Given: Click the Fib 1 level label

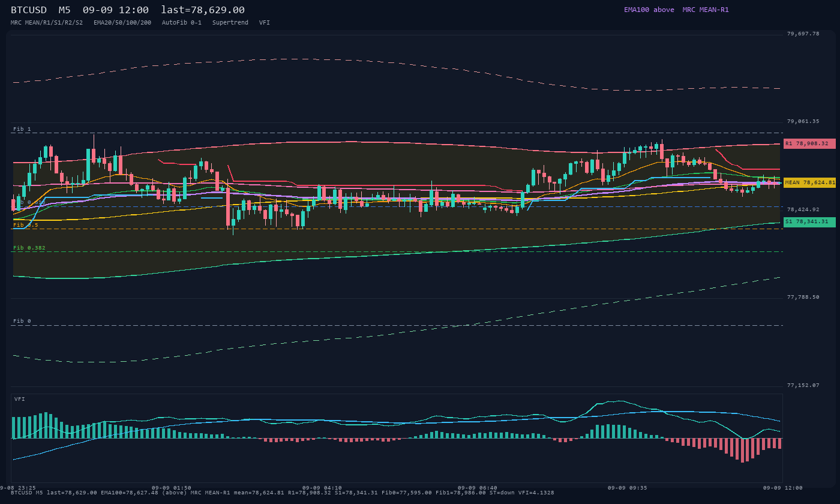Looking at the screenshot, I should (22, 129).
